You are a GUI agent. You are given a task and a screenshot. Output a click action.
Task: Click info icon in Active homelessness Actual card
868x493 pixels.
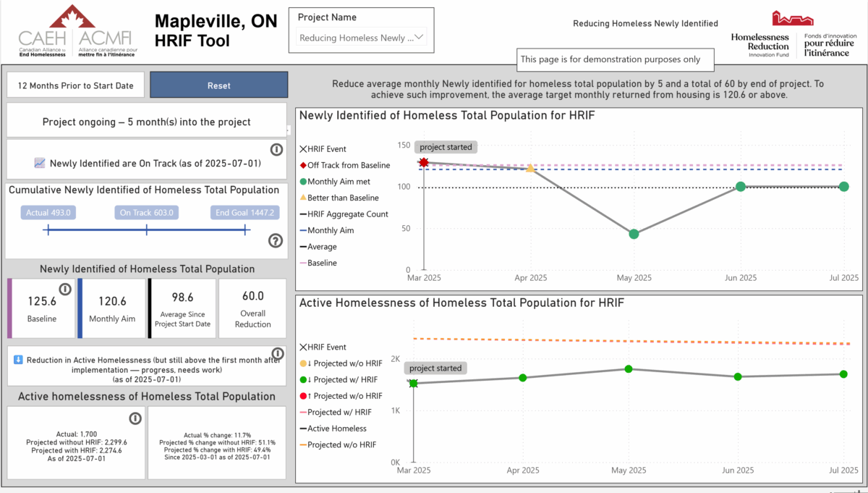click(135, 418)
